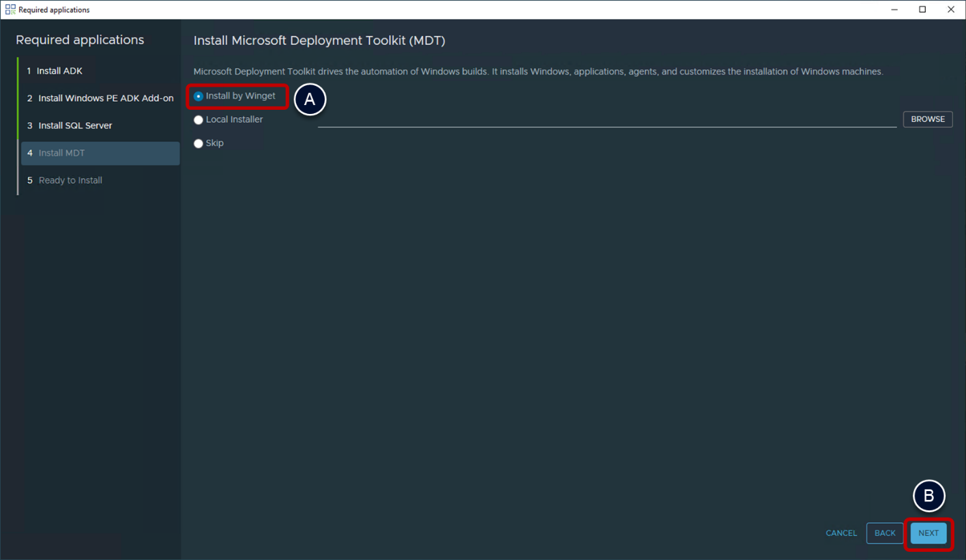966x560 pixels.
Task: Click the NEXT button
Action: (x=928, y=533)
